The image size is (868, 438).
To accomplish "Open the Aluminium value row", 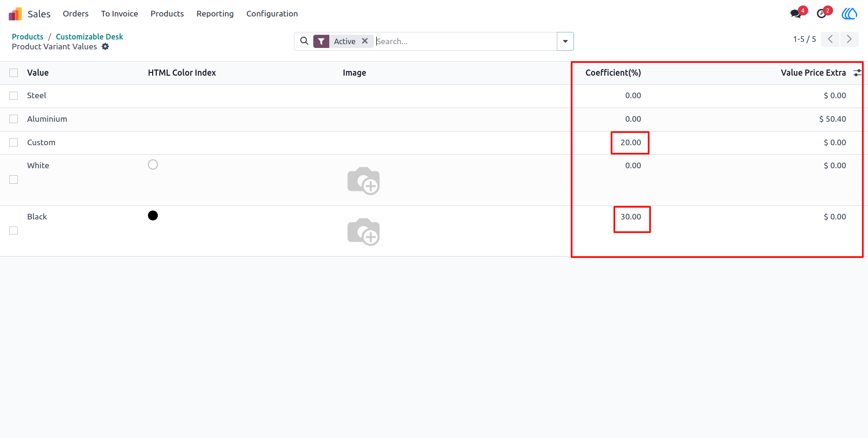I will 434,119.
